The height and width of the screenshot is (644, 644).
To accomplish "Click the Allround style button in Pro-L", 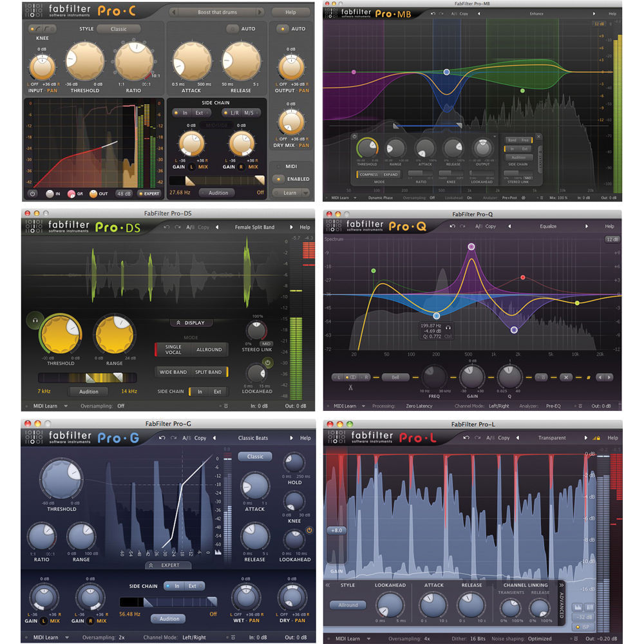I will [x=348, y=605].
